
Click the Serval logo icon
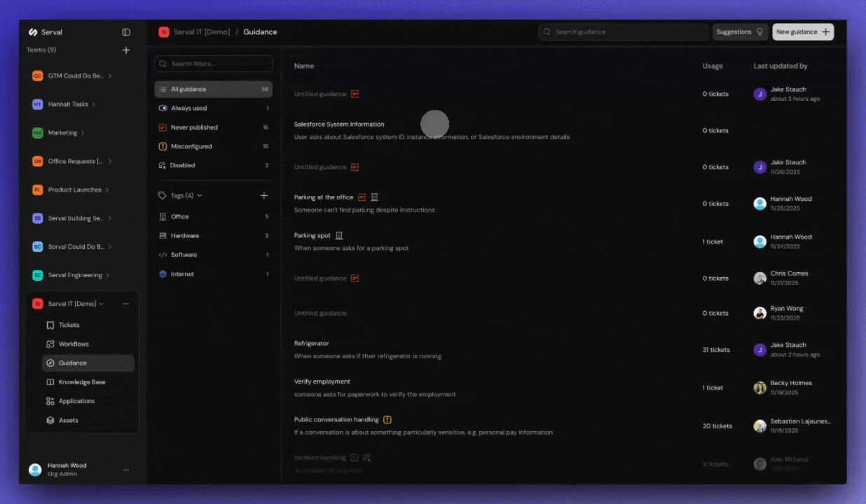[x=32, y=32]
